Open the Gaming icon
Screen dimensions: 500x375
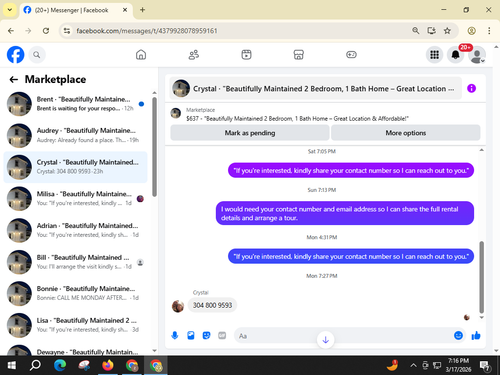[351, 55]
